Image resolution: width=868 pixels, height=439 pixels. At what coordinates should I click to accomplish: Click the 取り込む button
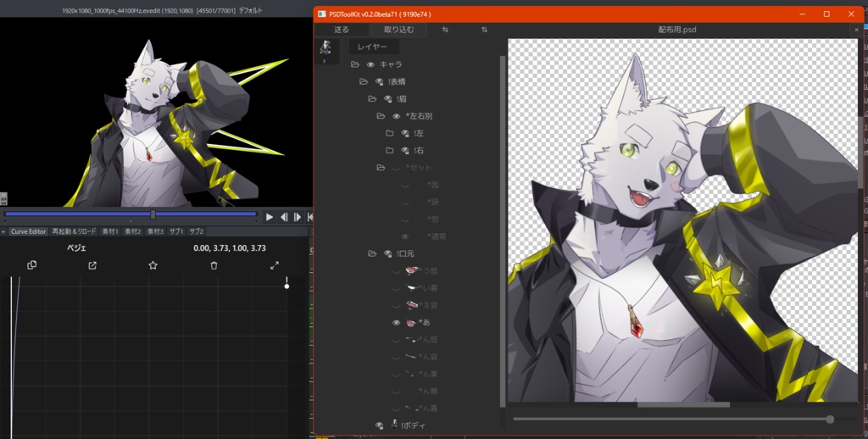tap(398, 30)
